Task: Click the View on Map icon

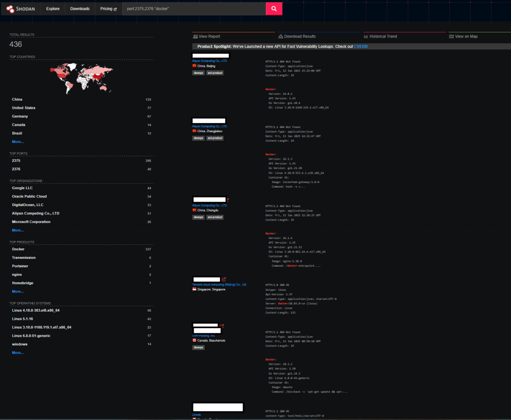Action: [451, 36]
